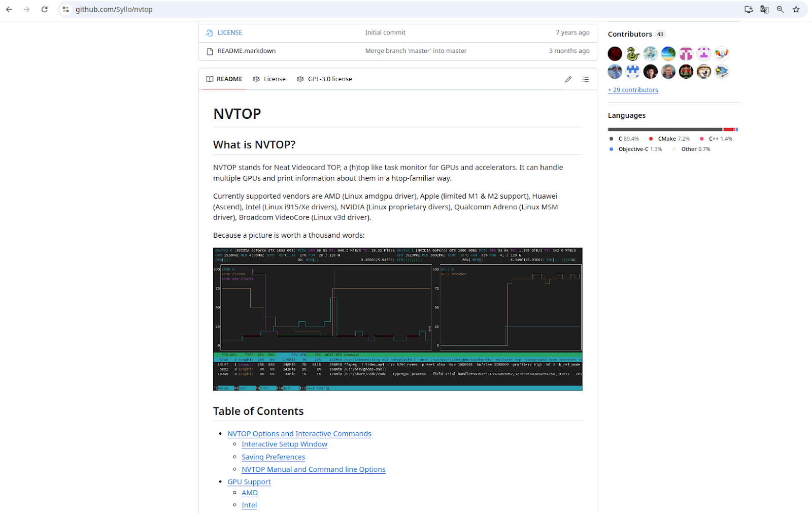This screenshot has height=513, width=812.
Task: Jump to NVTOP Options and Interactive Commands
Action: click(x=299, y=434)
